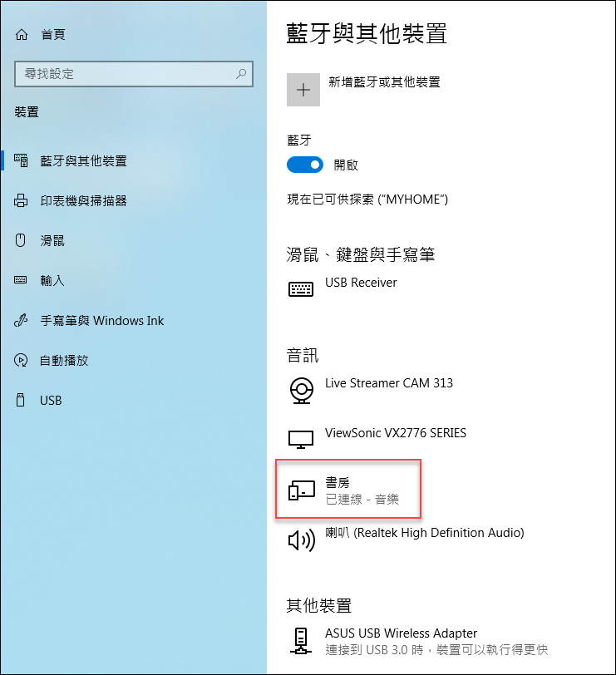Click the home icon beside 首頁

(22, 34)
